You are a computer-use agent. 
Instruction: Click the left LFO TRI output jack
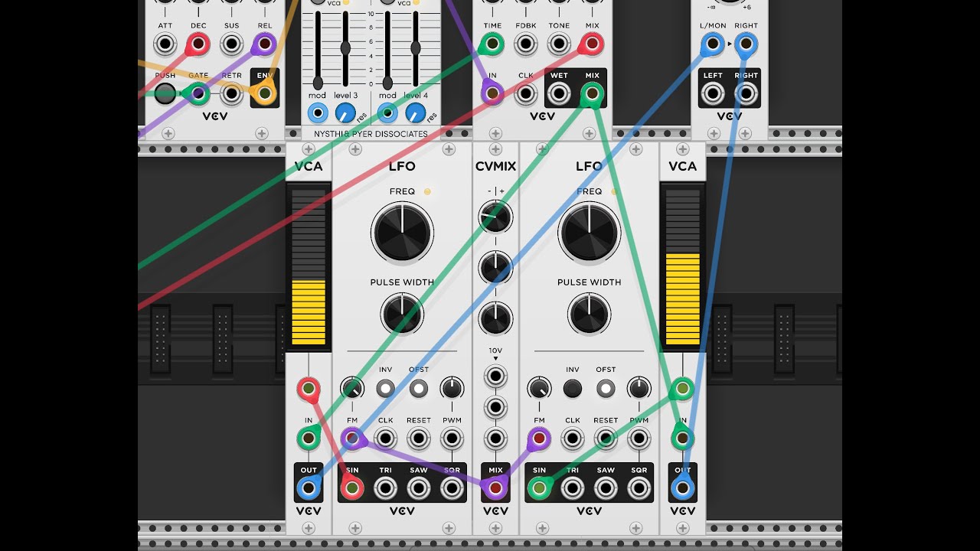coord(385,487)
